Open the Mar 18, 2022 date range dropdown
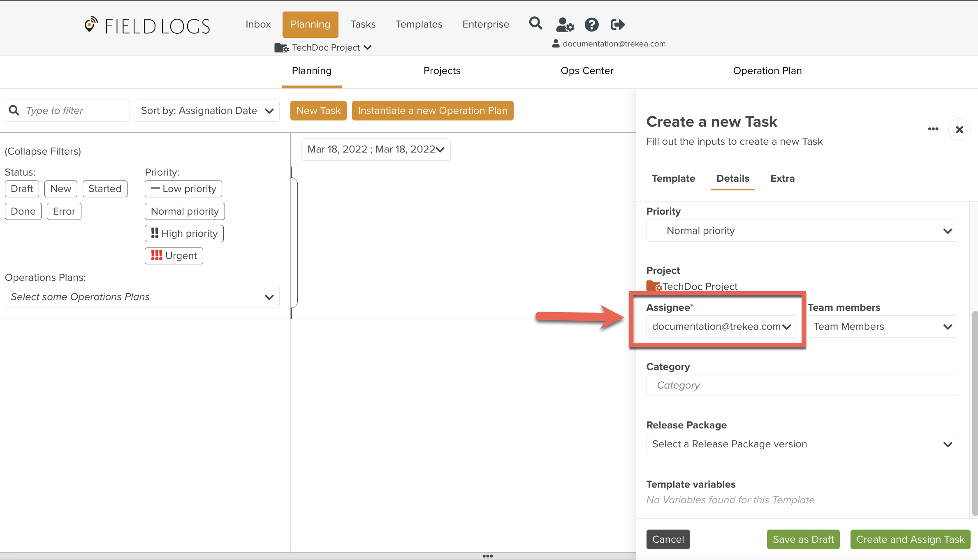978x560 pixels. coord(376,149)
